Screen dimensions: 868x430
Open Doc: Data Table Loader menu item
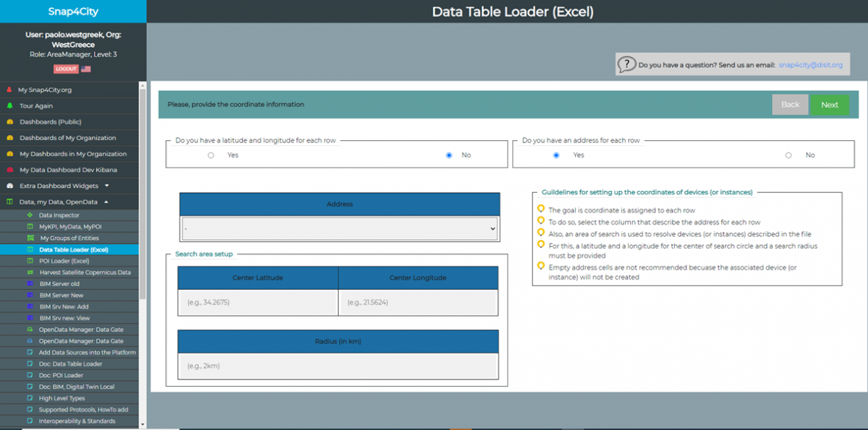coord(70,364)
